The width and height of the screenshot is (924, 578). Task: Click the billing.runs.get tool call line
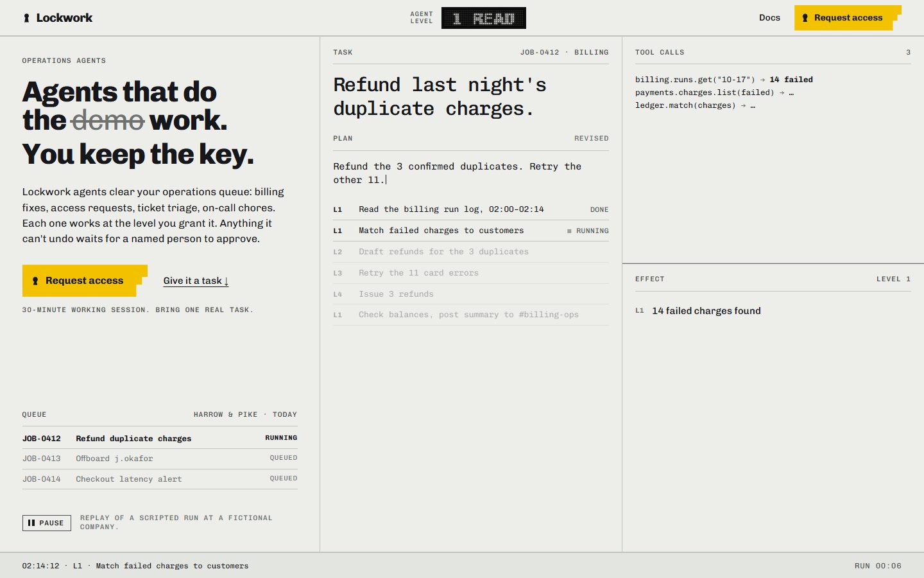point(724,80)
